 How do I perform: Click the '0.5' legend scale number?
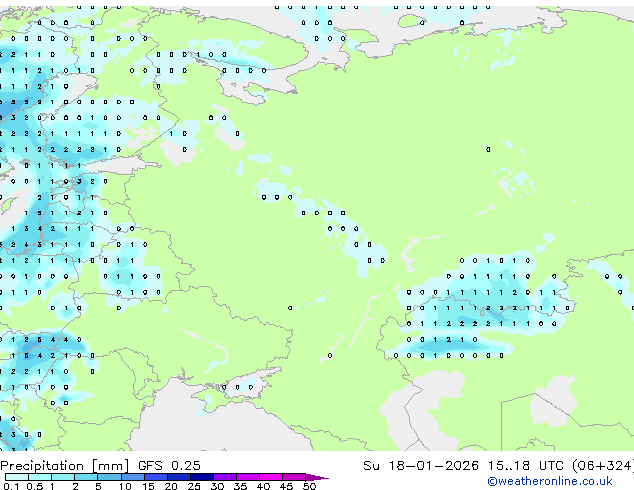pos(35,486)
